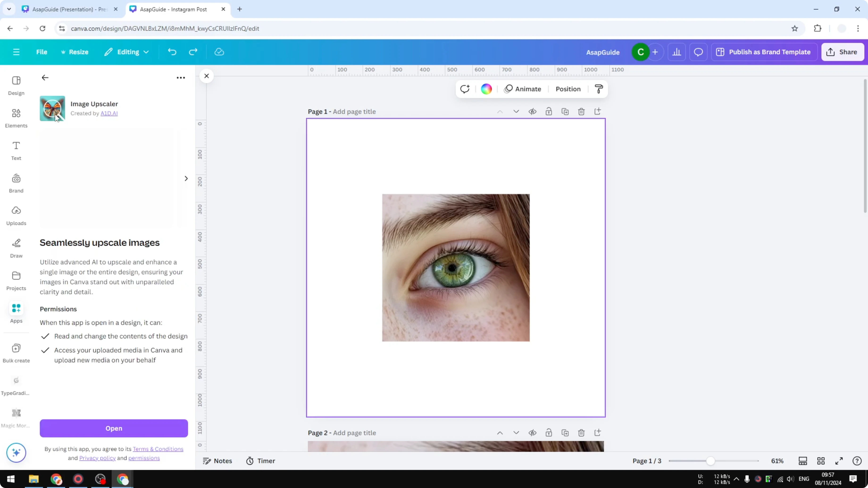Lock Page 1 with the padlock icon
Screen dimensions: 868x488
pyautogui.click(x=549, y=112)
